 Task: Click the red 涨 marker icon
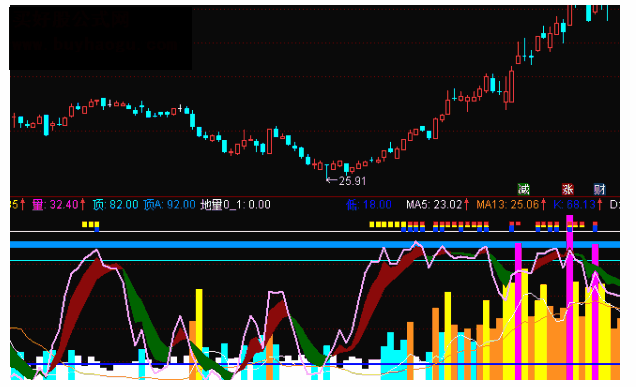(567, 189)
